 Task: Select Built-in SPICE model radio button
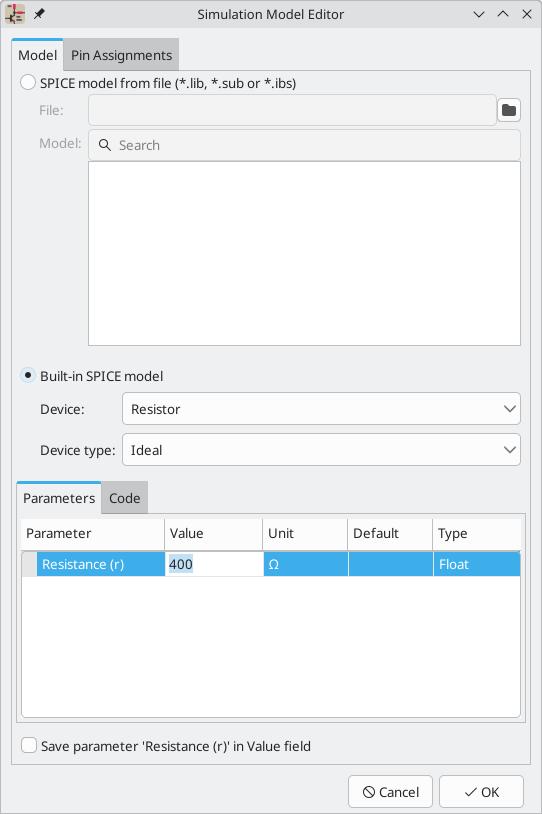pos(28,375)
